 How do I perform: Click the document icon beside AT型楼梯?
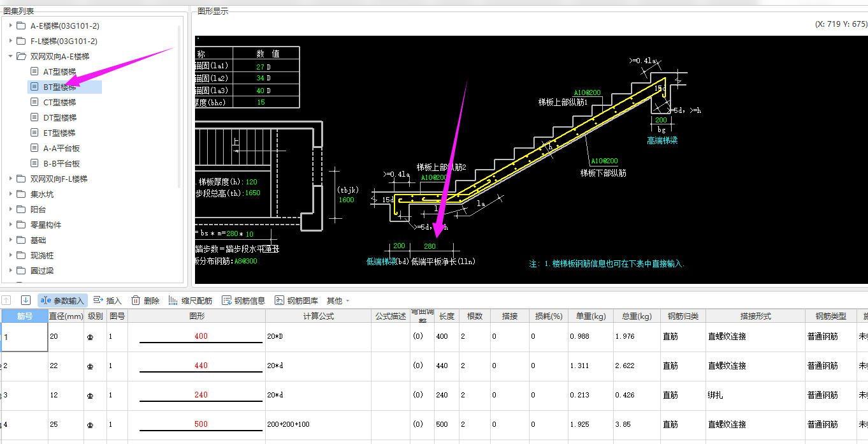point(35,71)
